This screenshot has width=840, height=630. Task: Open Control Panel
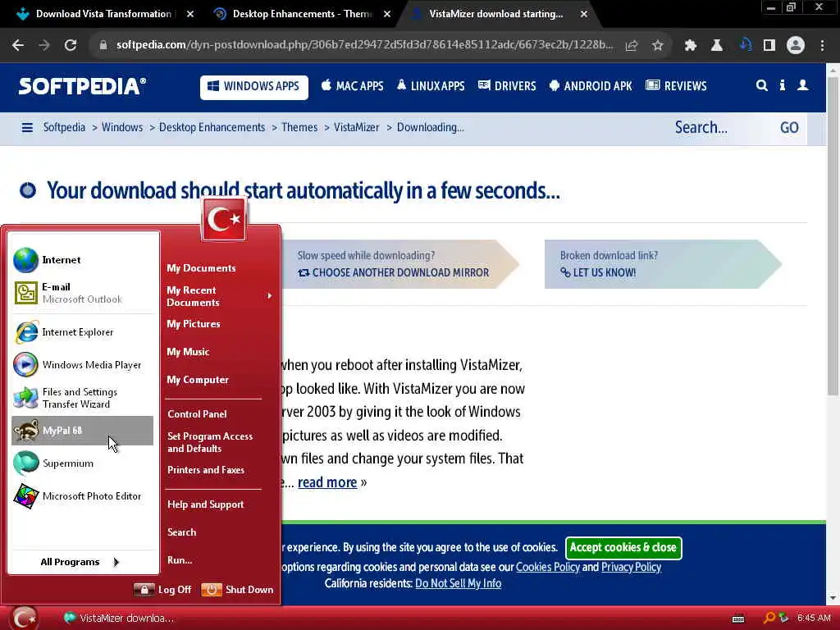(x=197, y=414)
